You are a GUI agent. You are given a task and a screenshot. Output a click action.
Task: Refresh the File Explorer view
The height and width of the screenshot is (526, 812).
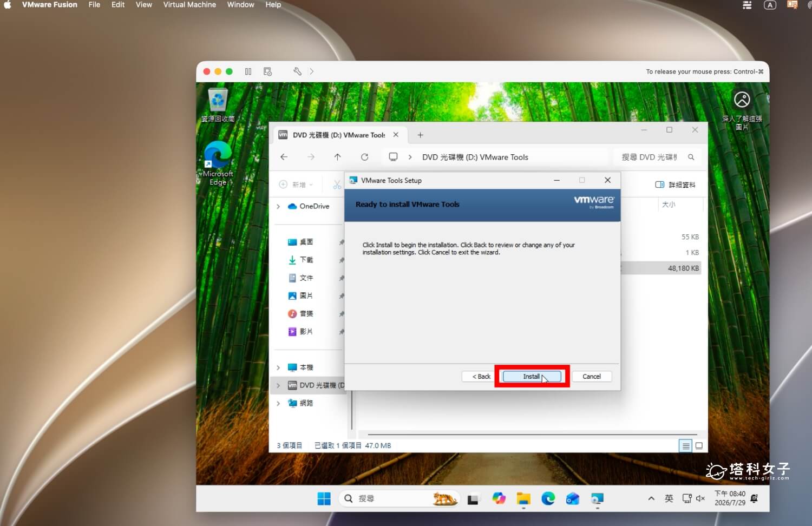364,157
